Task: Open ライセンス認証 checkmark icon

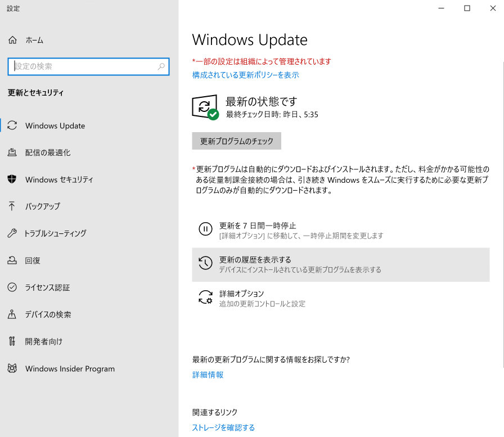Action: point(12,287)
